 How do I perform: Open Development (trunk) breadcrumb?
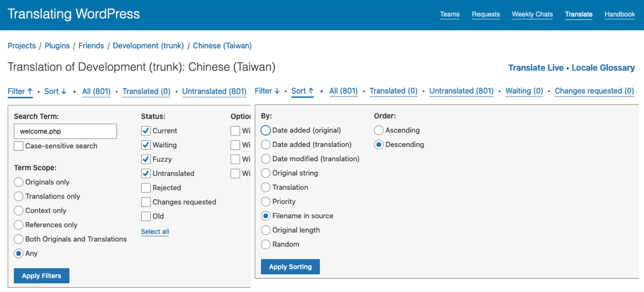pos(148,46)
